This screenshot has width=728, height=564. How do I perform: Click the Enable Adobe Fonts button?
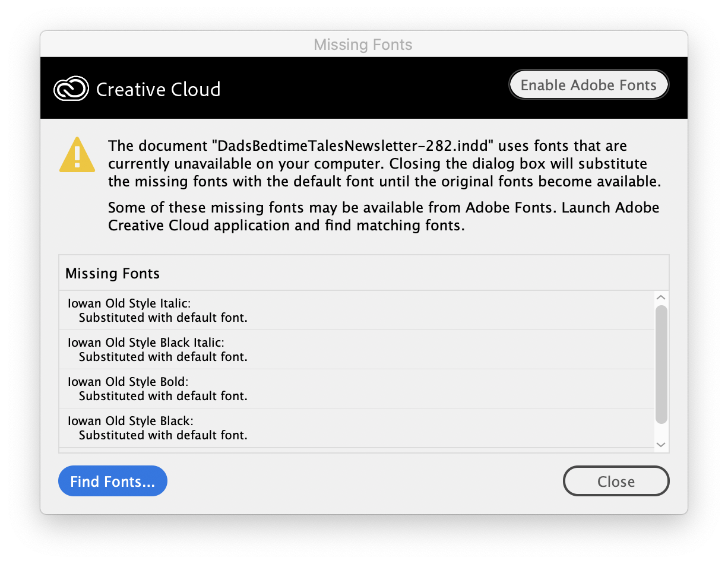(588, 84)
